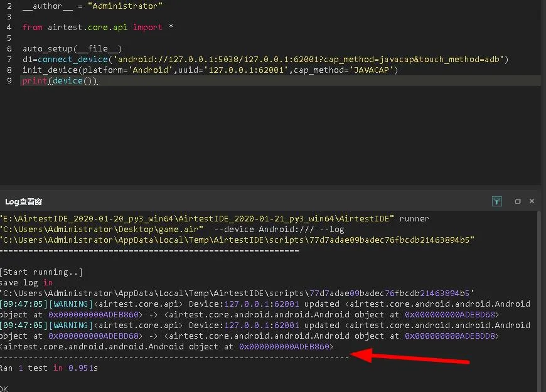Click line number 7 in the gutter
Viewport: 546px width, 392px height.
9,59
